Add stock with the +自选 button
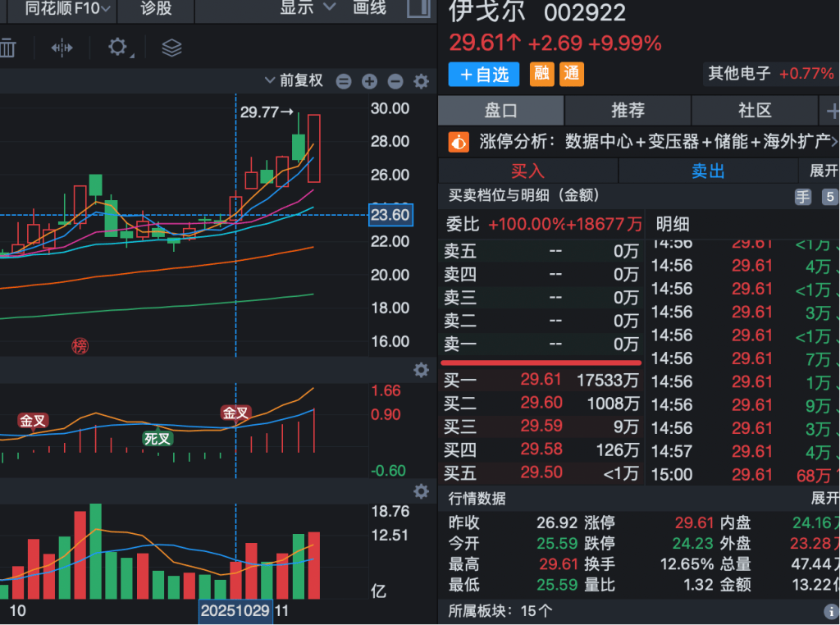 click(x=485, y=74)
